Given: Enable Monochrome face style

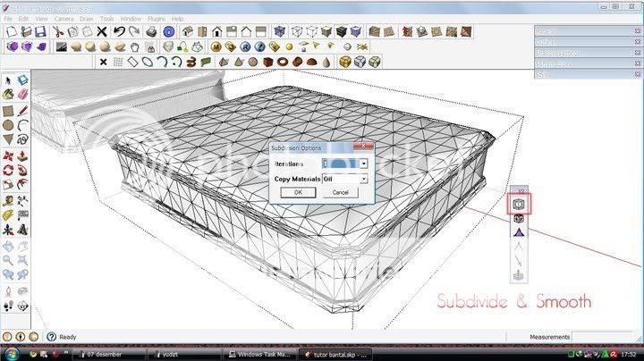Looking at the screenshot, I should click(356, 31).
